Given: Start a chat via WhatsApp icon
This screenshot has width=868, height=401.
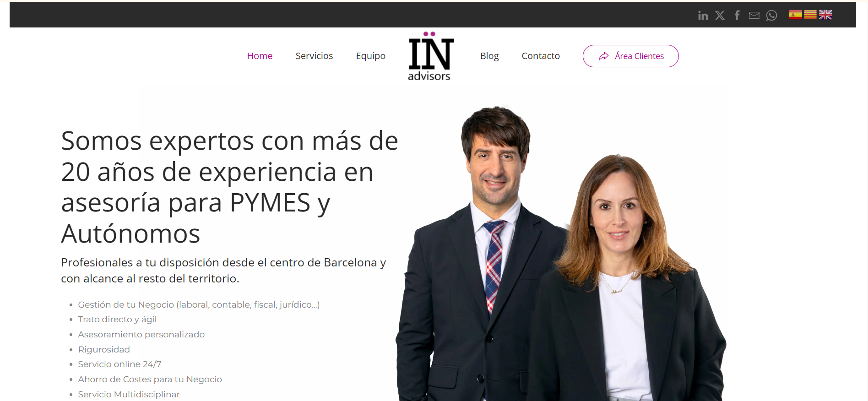Looking at the screenshot, I should click(771, 16).
